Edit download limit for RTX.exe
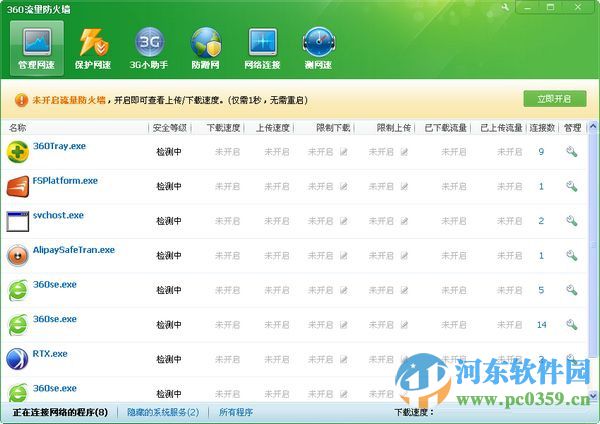Image resolution: width=600 pixels, height=424 pixels. pos(344,359)
